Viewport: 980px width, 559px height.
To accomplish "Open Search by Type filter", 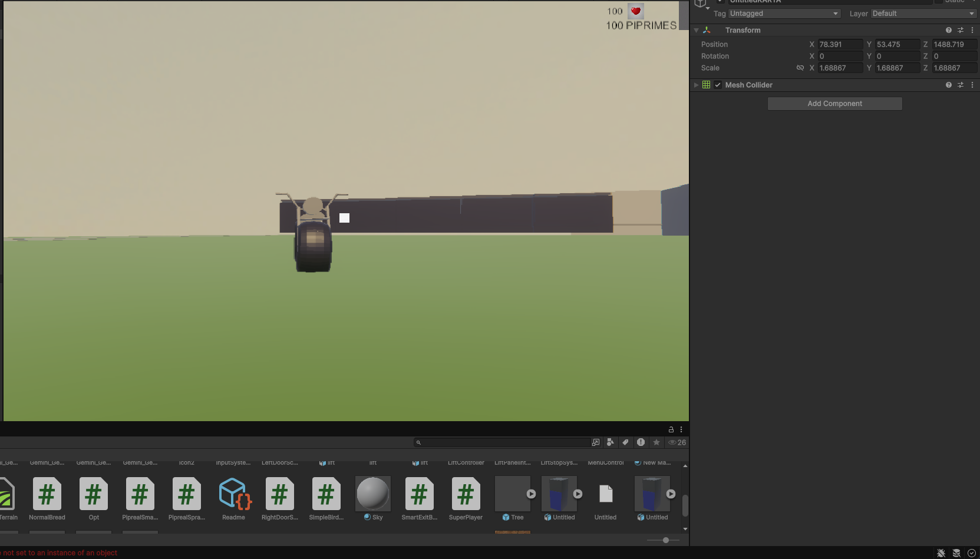I will (611, 442).
